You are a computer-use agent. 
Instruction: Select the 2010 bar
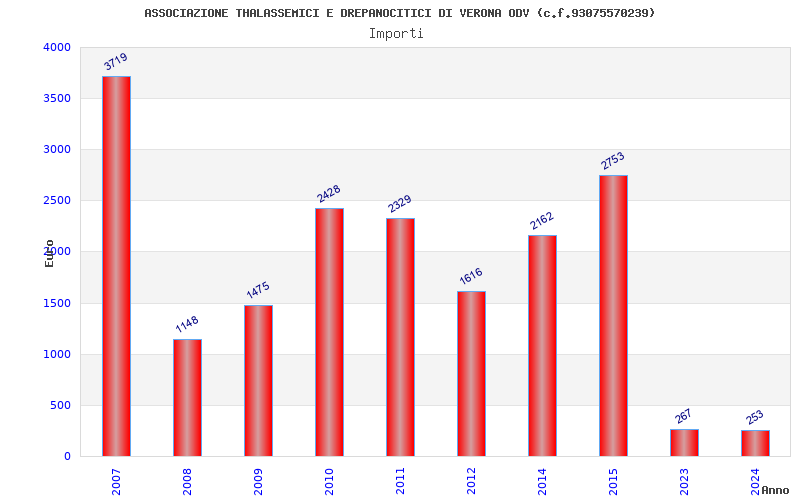(x=329, y=332)
